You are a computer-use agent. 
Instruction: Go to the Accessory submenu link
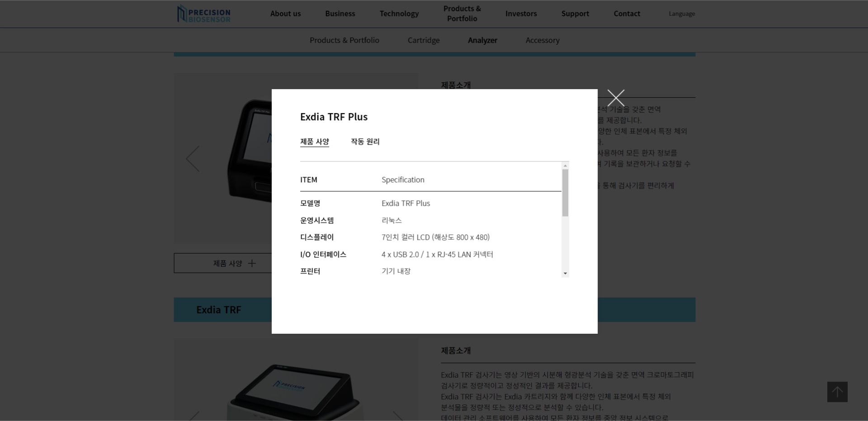pyautogui.click(x=542, y=40)
